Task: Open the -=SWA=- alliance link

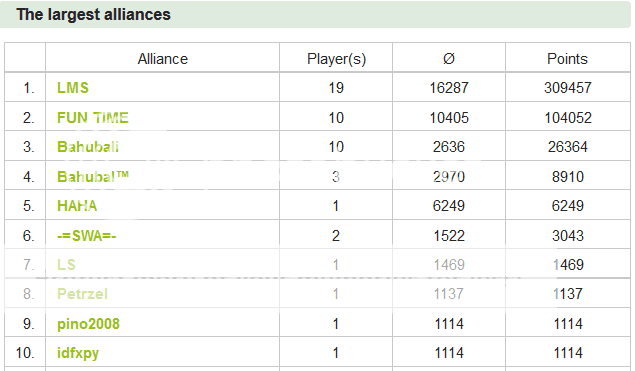Action: click(x=87, y=235)
